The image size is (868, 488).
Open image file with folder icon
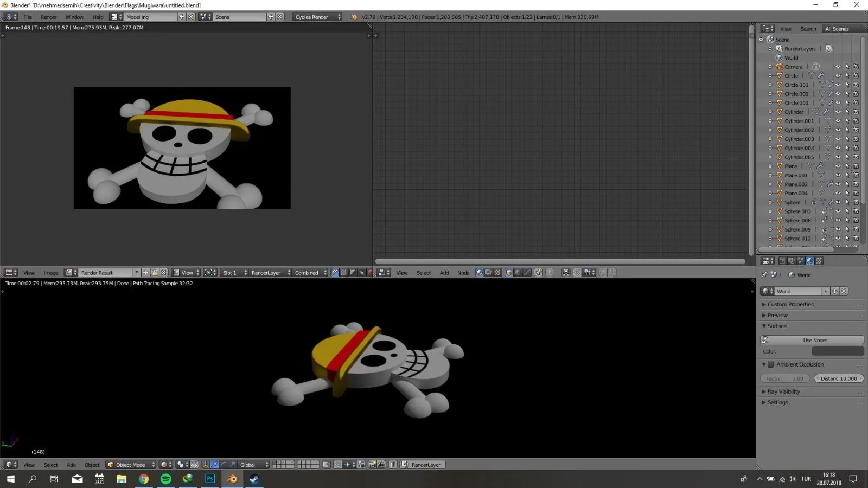(x=155, y=273)
